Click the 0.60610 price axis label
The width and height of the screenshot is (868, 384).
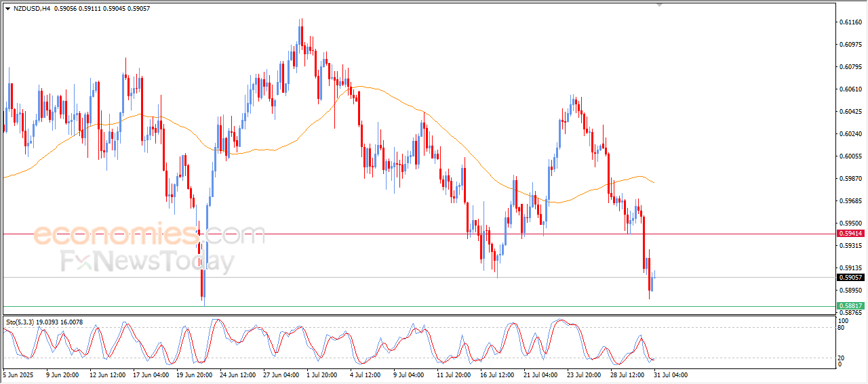tap(850, 89)
